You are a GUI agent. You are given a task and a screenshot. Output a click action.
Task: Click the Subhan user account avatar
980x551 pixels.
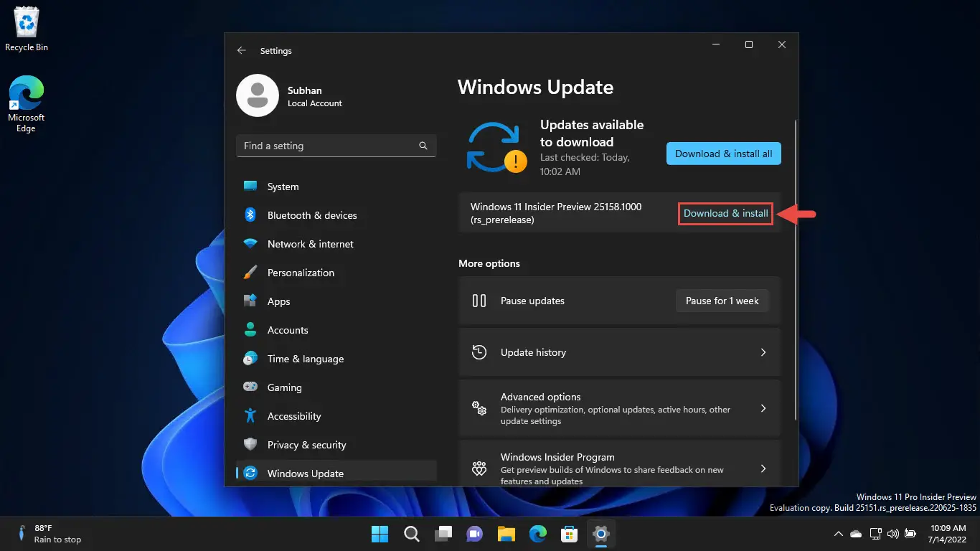[x=258, y=95]
